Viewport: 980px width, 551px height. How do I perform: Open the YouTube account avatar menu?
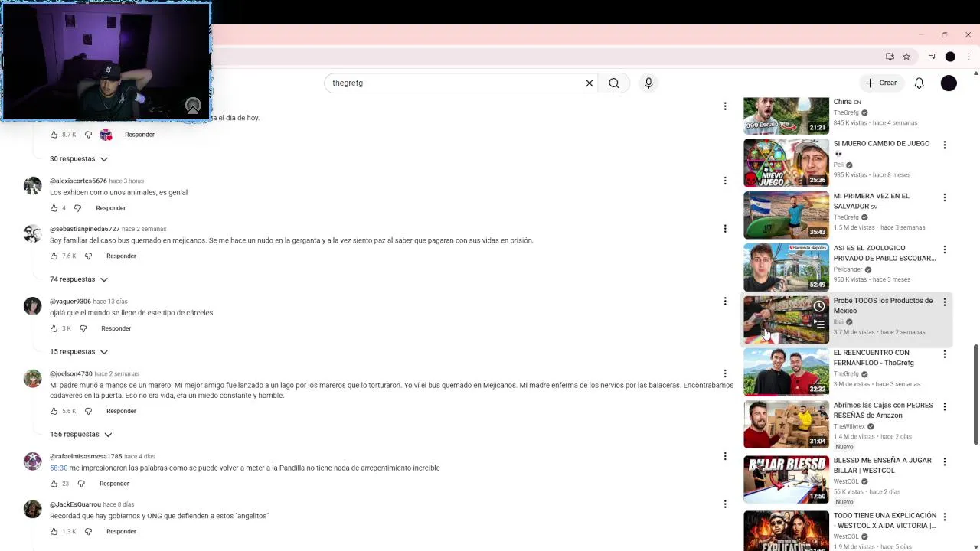tap(949, 83)
